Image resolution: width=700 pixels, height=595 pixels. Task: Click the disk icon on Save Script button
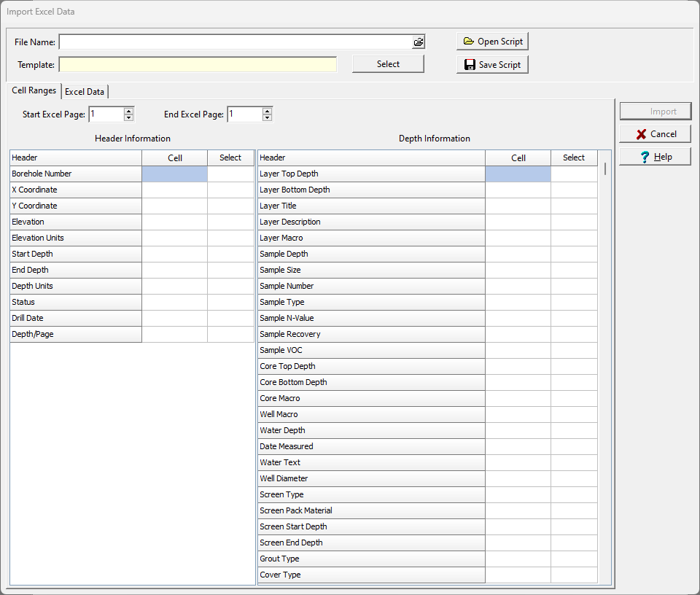(470, 64)
